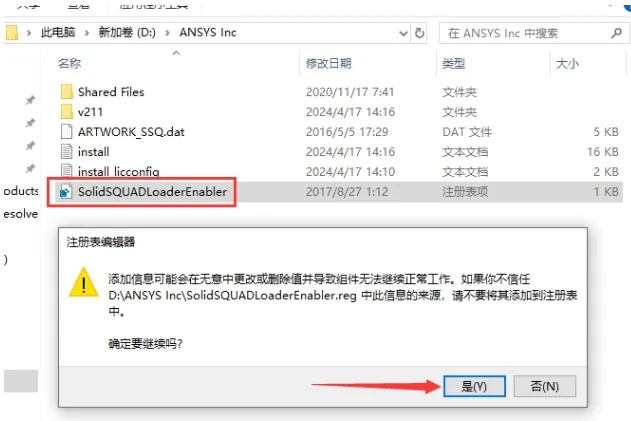Expand the address bar history dropdown
Viewport: 631px width, 421px height.
click(403, 33)
